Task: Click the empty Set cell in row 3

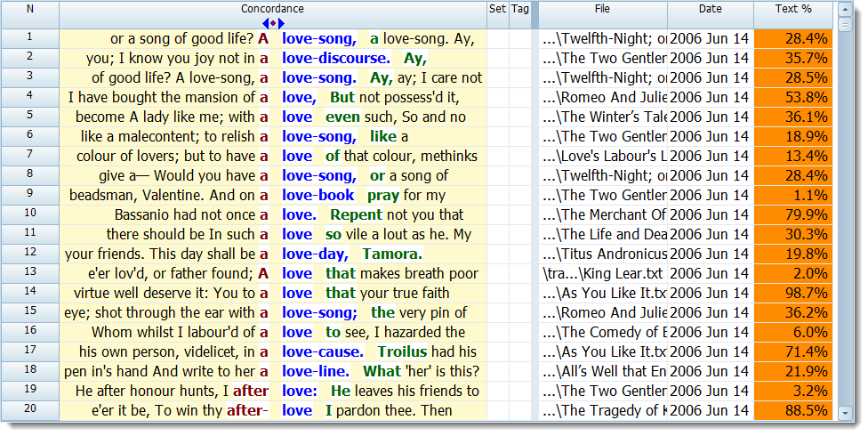Action: [x=498, y=77]
